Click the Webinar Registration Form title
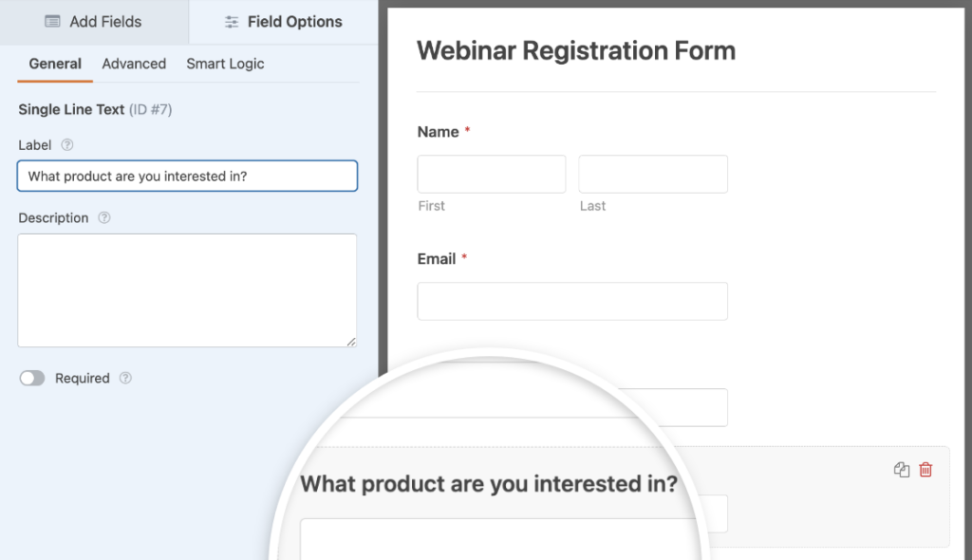This screenshot has width=972, height=560. [x=576, y=50]
